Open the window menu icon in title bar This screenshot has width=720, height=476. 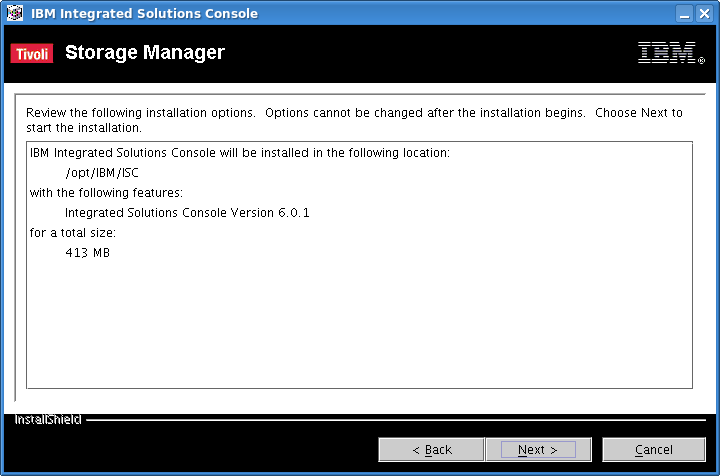point(15,13)
